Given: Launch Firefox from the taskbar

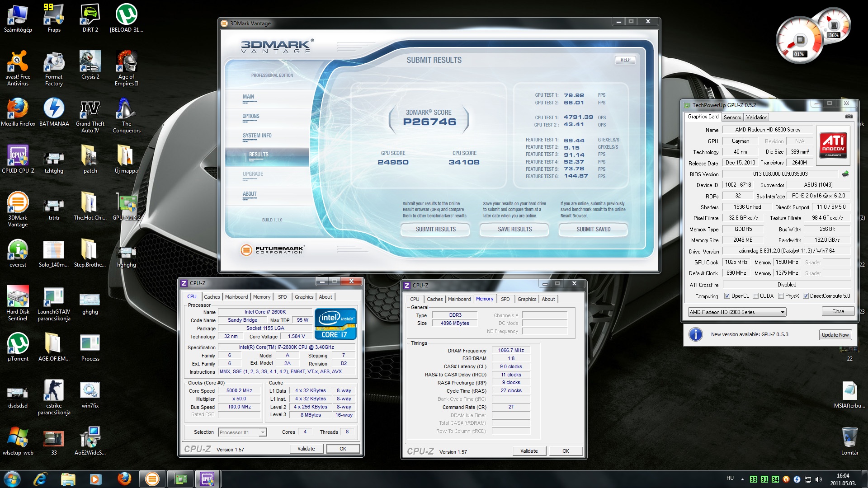Looking at the screenshot, I should click(x=124, y=479).
